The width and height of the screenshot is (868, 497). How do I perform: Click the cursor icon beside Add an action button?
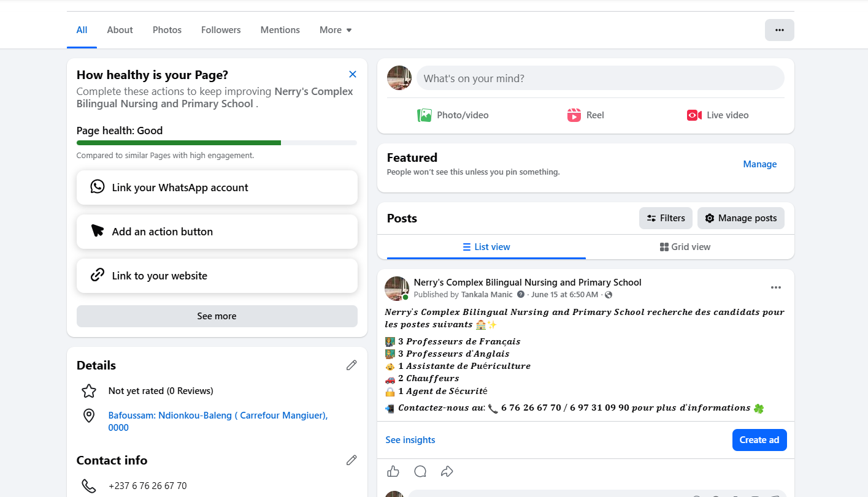tap(98, 230)
